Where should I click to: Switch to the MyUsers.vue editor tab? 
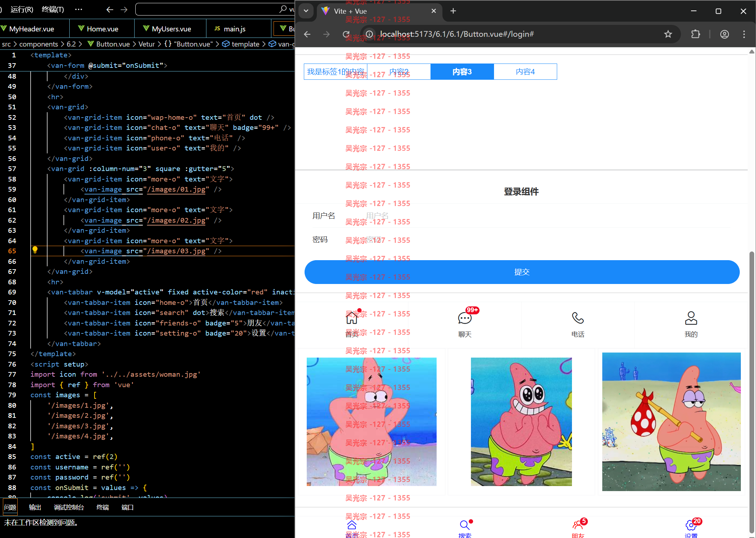tap(171, 29)
